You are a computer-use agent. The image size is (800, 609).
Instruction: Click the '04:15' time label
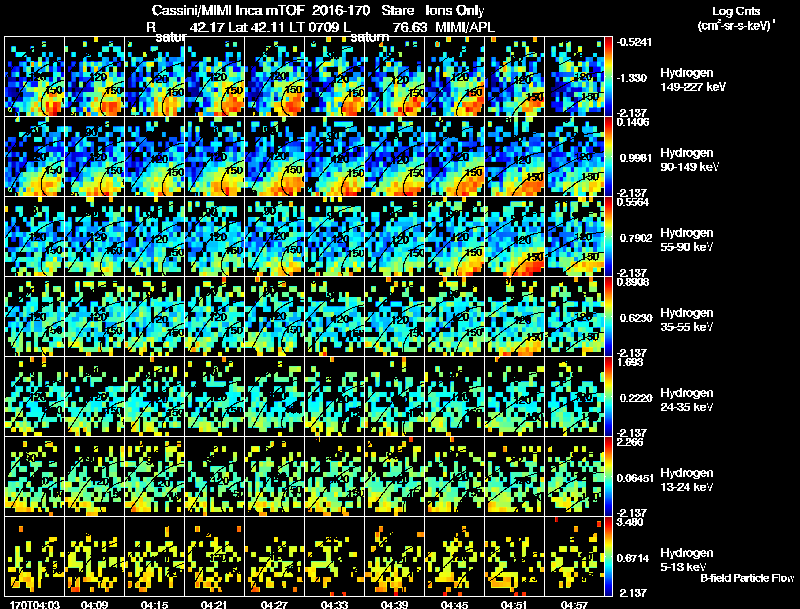click(155, 604)
